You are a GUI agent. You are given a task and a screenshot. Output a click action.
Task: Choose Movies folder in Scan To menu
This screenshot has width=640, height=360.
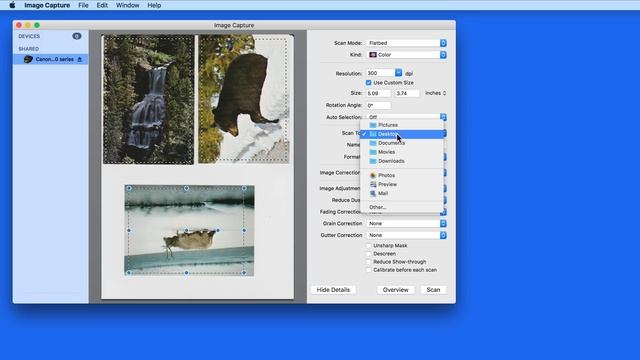[x=402, y=152]
